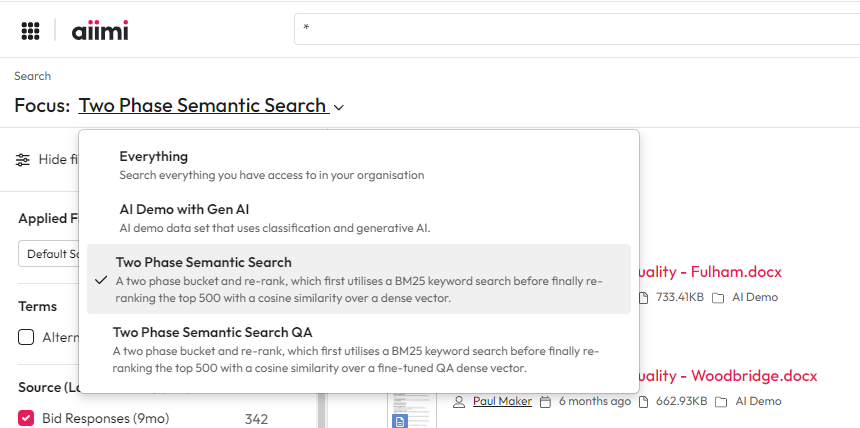Click the blue document badge on the thumbnail
This screenshot has height=428, width=860.
pyautogui.click(x=399, y=421)
